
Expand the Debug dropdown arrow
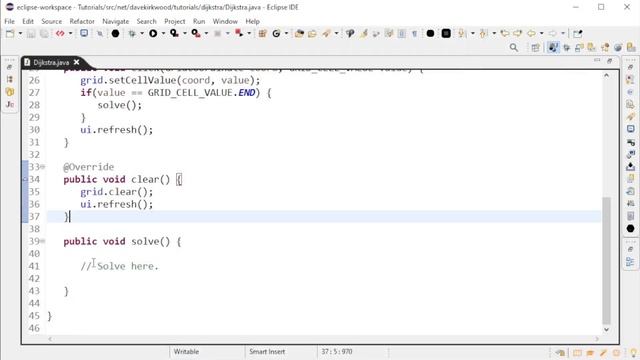point(142,33)
